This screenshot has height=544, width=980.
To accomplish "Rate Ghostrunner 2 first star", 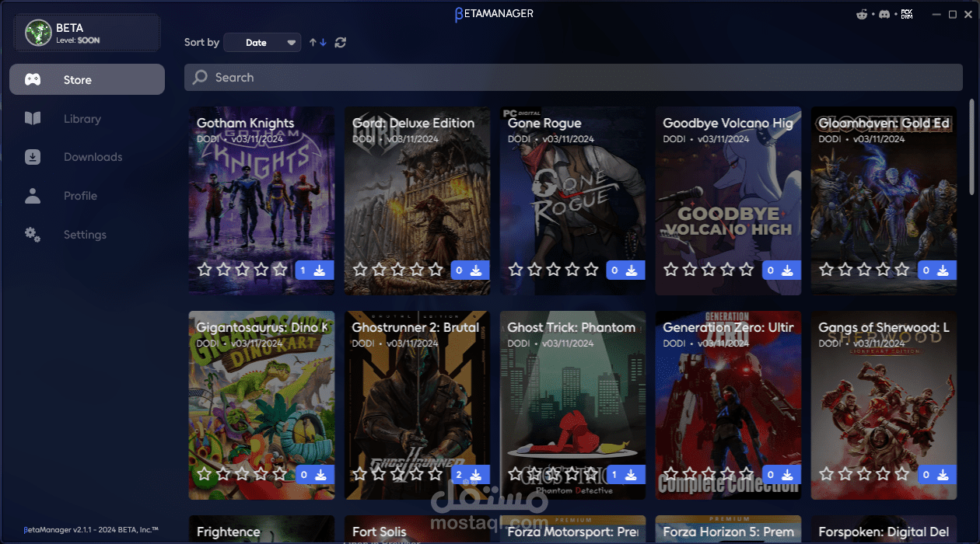I will point(360,473).
